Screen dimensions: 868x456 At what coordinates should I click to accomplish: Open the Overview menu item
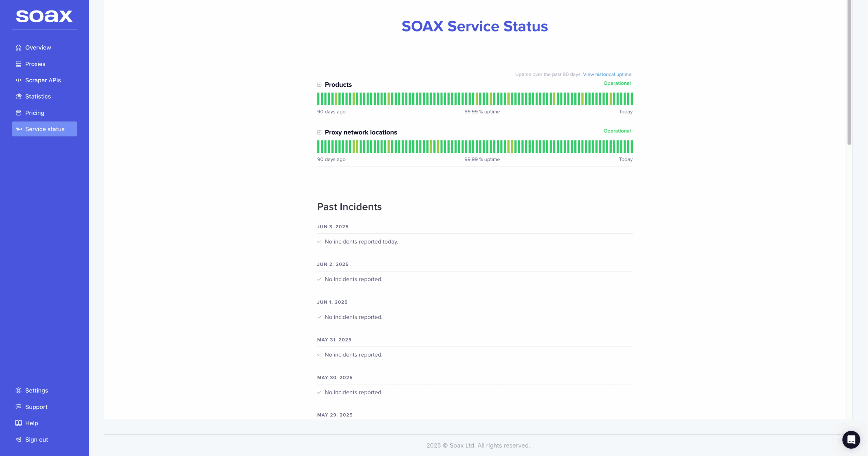(44, 47)
